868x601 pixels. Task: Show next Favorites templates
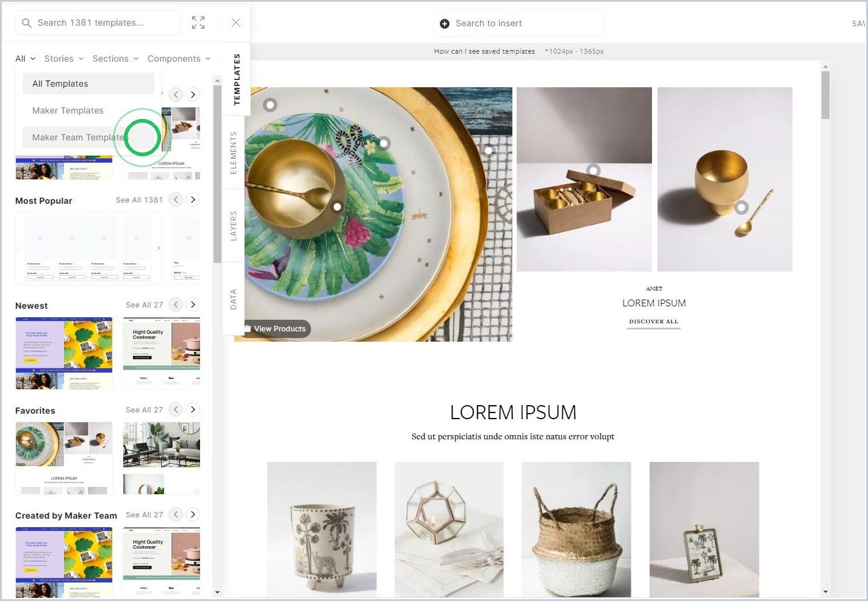tap(193, 409)
